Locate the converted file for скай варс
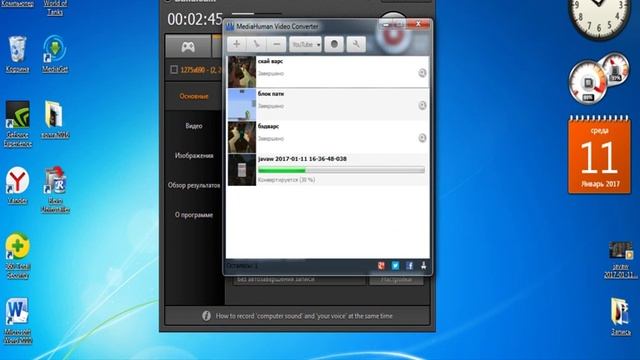 [x=422, y=73]
